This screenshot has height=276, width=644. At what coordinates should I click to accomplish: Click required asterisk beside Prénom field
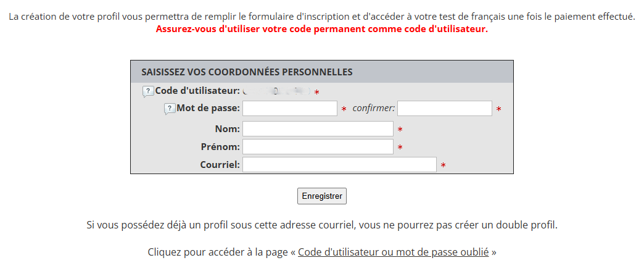point(400,148)
